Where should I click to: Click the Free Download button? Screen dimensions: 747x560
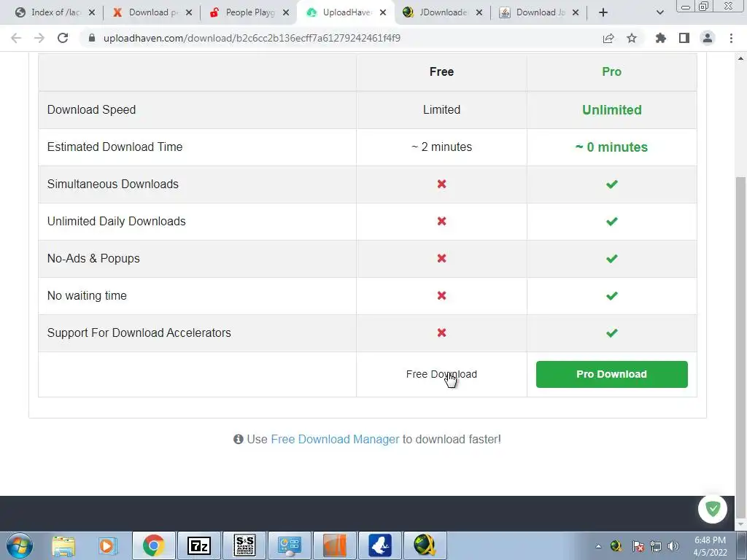441,374
